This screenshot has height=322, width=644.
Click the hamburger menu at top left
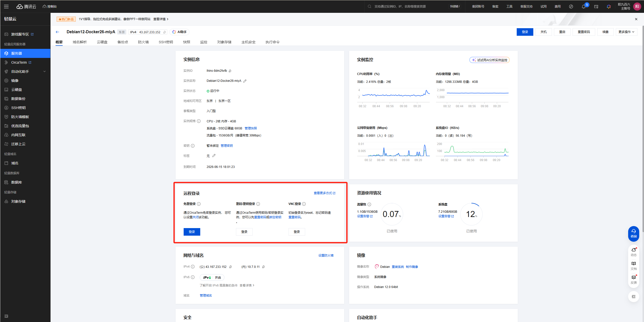coord(6,7)
